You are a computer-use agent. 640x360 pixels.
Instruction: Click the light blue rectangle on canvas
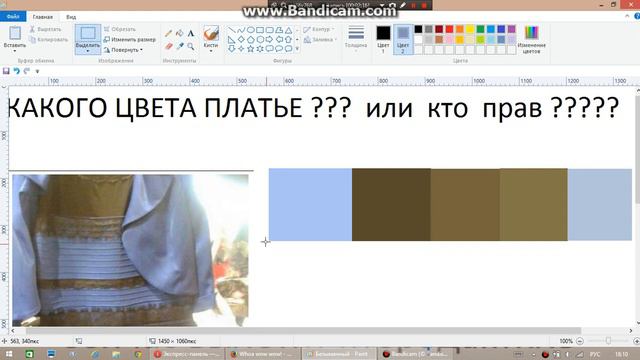coord(310,204)
